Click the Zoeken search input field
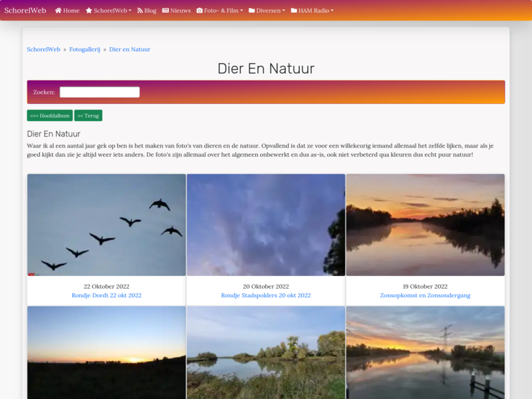This screenshot has height=399, width=532. pos(100,92)
